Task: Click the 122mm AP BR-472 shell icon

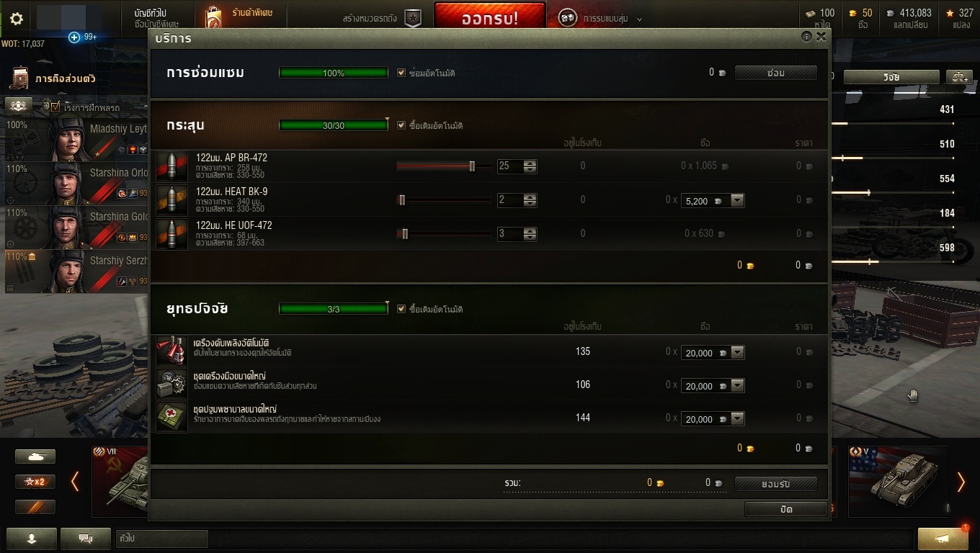Action: click(x=171, y=166)
